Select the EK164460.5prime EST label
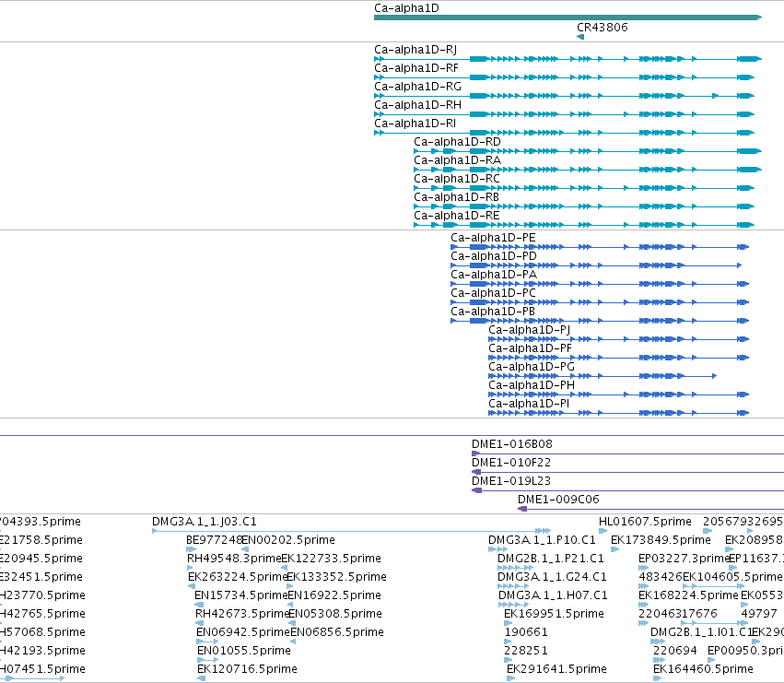 point(703,669)
